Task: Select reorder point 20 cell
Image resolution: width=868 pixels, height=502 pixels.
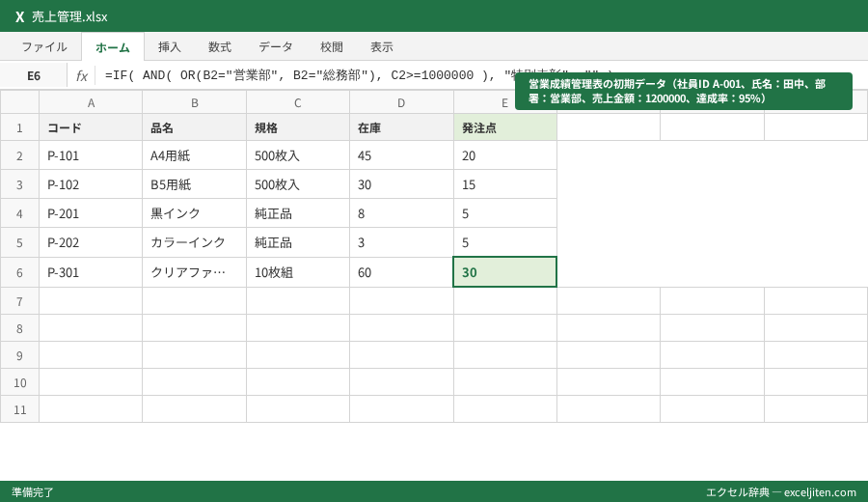Action: pyautogui.click(x=504, y=155)
